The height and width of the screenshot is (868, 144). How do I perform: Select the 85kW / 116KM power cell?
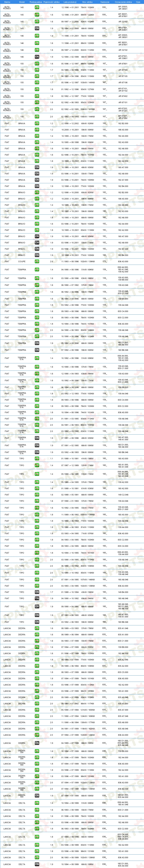(87, 573)
